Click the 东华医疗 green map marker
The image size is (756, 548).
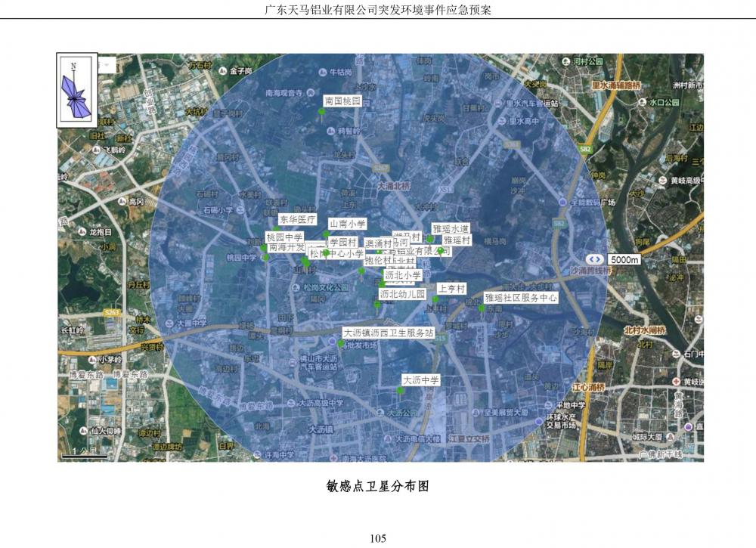pyautogui.click(x=276, y=228)
